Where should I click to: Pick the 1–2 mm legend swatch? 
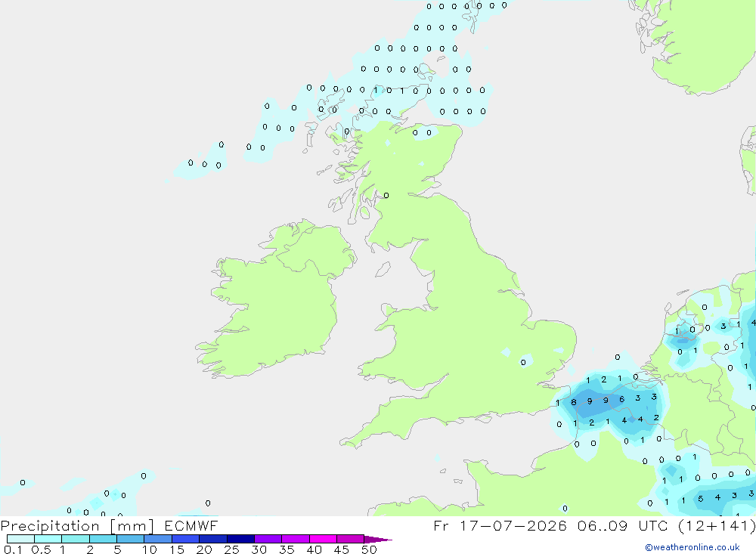pyautogui.click(x=76, y=539)
